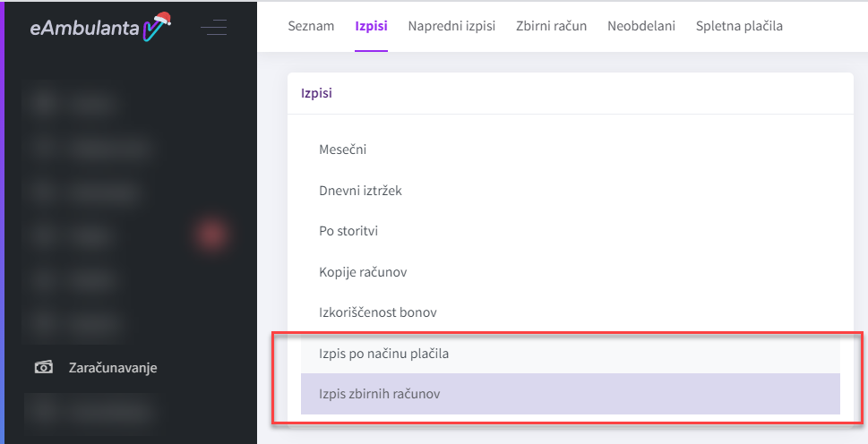Select Izpis po načinu plačila

(571, 353)
